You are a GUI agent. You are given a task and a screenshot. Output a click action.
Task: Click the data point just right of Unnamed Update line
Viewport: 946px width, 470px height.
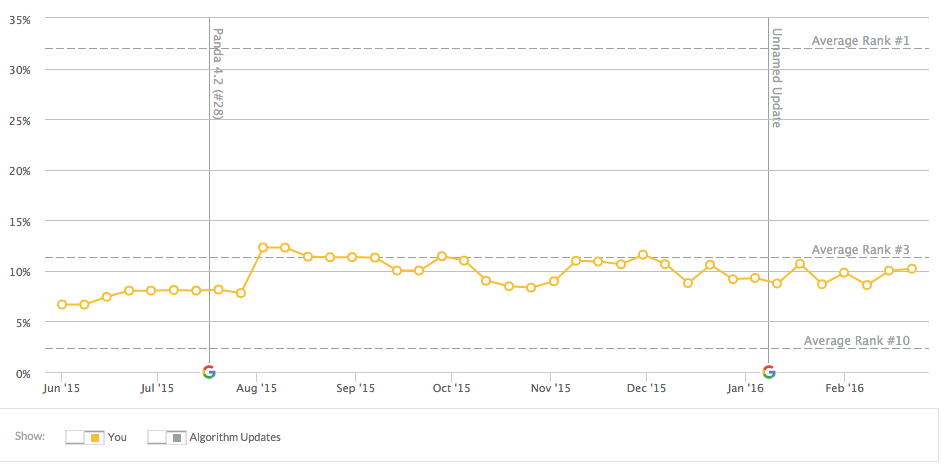point(777,283)
